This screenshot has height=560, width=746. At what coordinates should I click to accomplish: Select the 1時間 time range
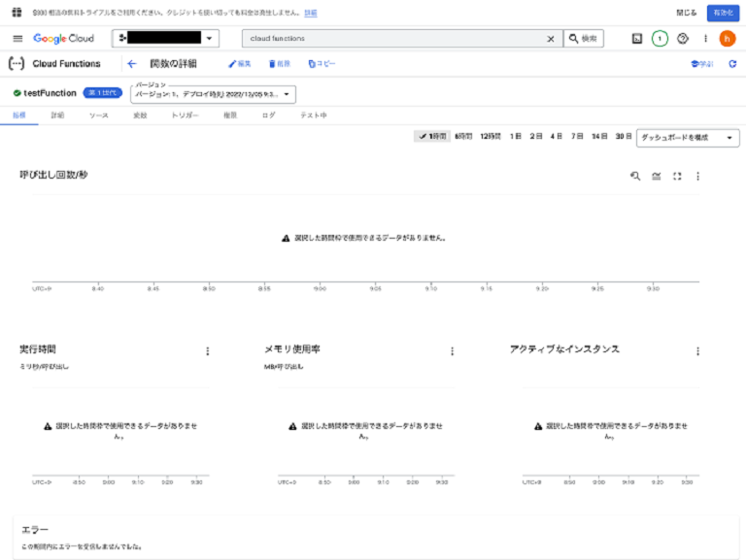[x=432, y=137]
